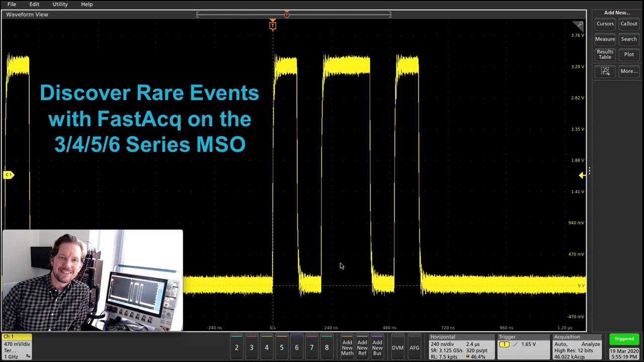Add a new Callout
This screenshot has width=644, height=362.
629,24
